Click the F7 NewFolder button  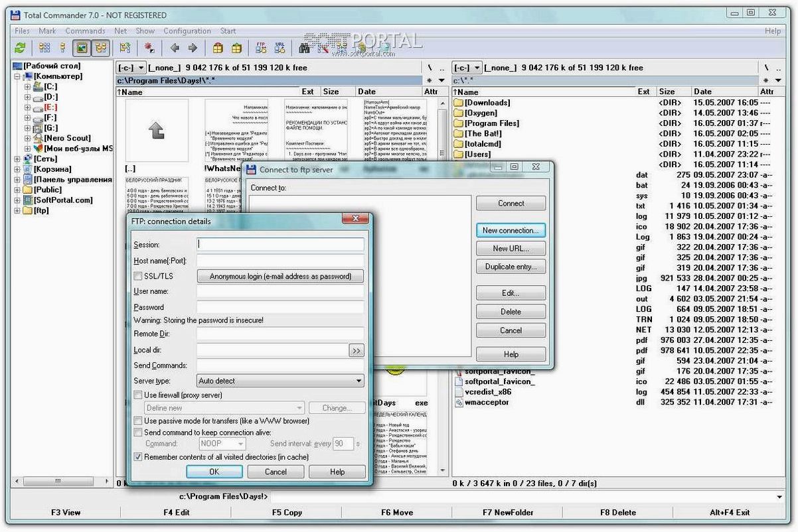[508, 512]
